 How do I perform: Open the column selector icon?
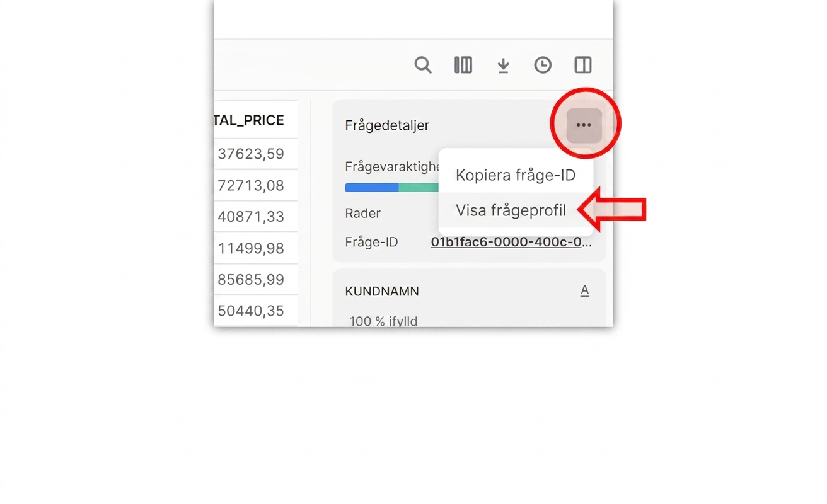pos(463,65)
